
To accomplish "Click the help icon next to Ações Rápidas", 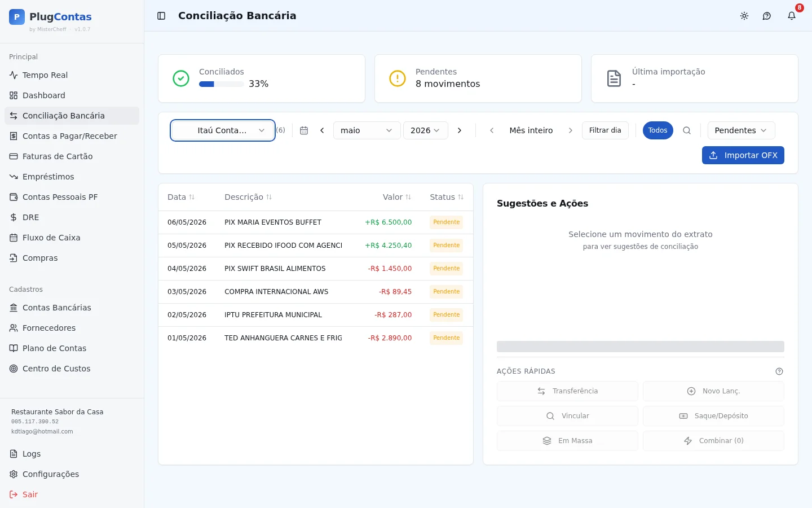I will pos(779,371).
